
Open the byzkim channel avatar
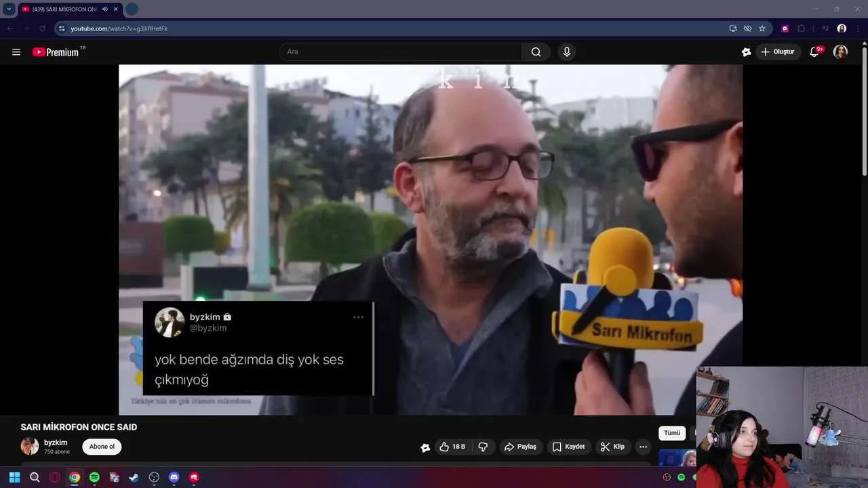(30, 446)
